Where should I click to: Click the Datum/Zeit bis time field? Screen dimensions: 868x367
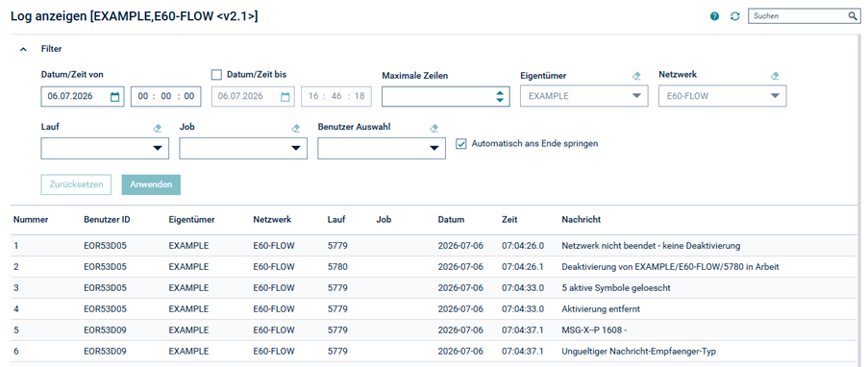tap(336, 96)
